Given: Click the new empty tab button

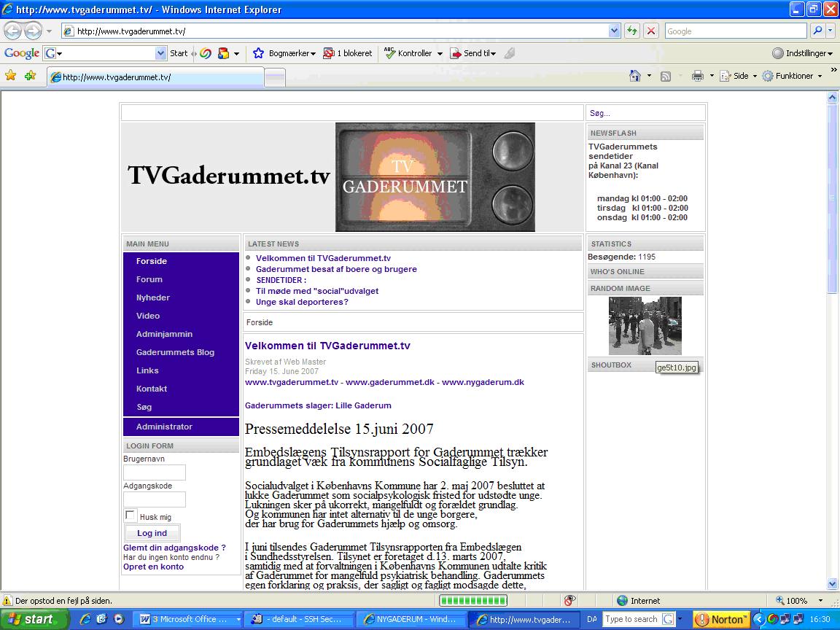Looking at the screenshot, I should [275, 78].
